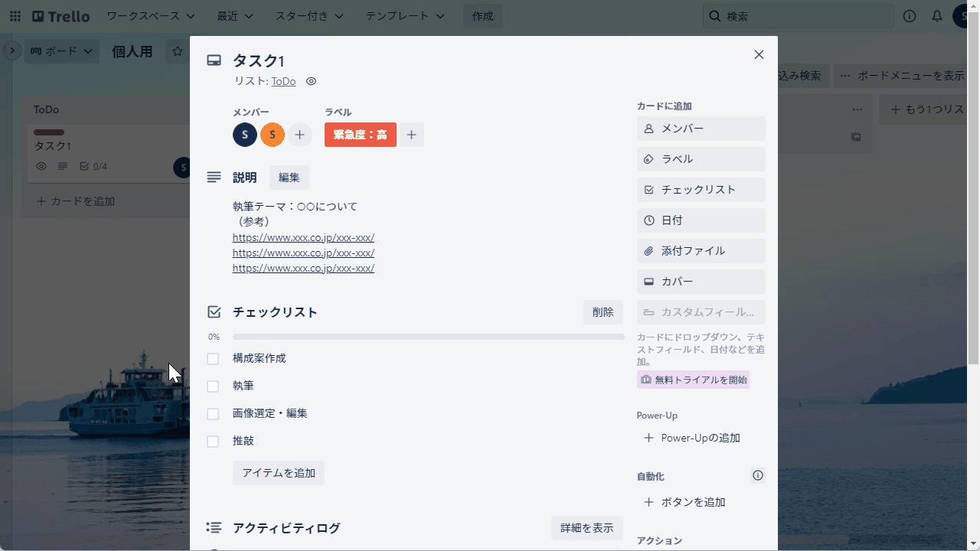
Task: Open the list menu three-dots icon
Action: click(857, 109)
